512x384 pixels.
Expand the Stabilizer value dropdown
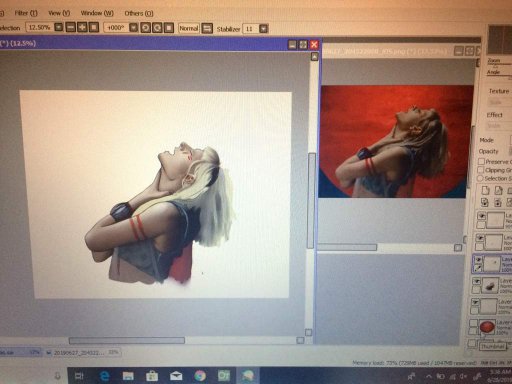(x=263, y=29)
